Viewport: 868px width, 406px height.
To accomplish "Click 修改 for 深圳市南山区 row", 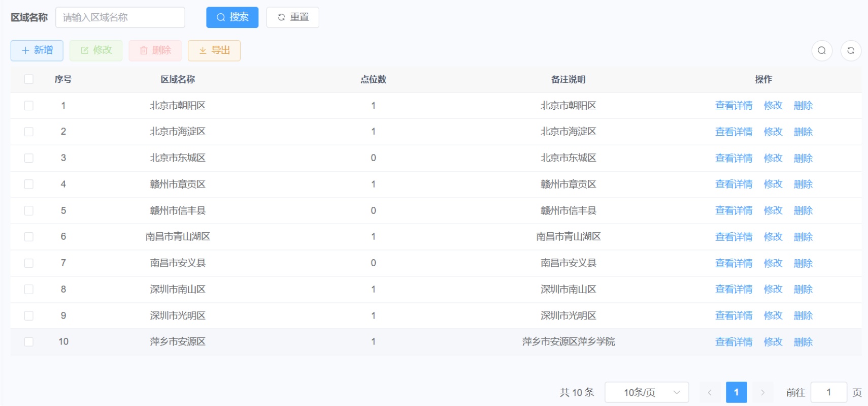I will point(773,289).
